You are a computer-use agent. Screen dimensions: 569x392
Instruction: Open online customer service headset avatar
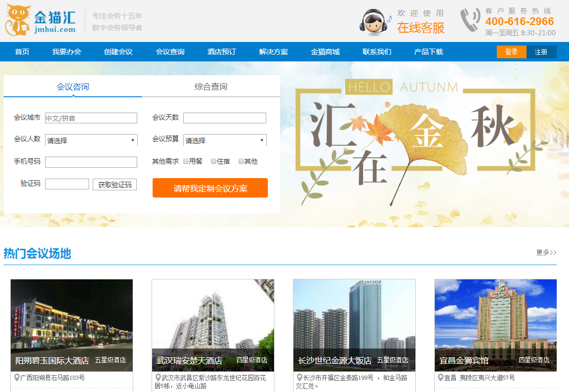[x=374, y=23]
